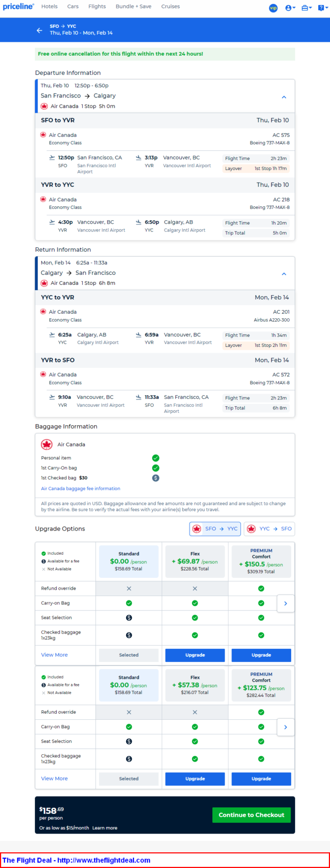Click landing icon next to 3:13p
330x868 pixels.
pyautogui.click(x=138, y=158)
